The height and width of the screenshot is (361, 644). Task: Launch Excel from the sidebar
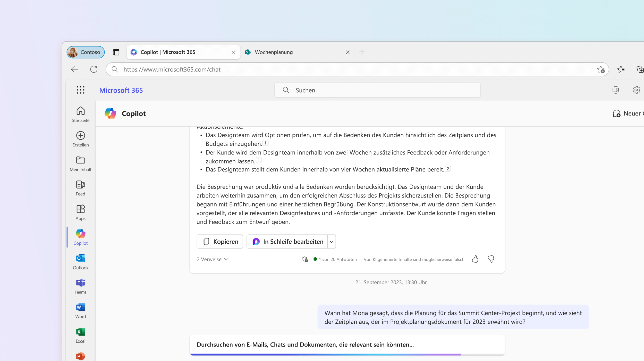coord(81,335)
